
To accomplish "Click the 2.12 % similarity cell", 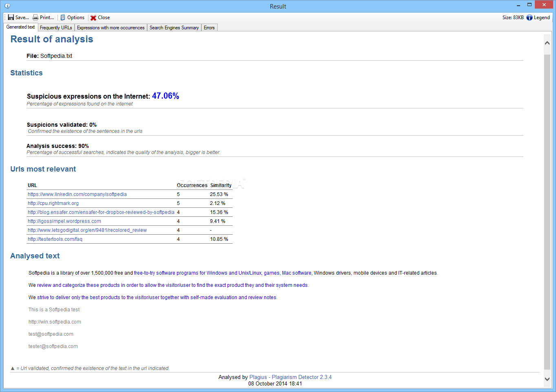I will tap(218, 203).
